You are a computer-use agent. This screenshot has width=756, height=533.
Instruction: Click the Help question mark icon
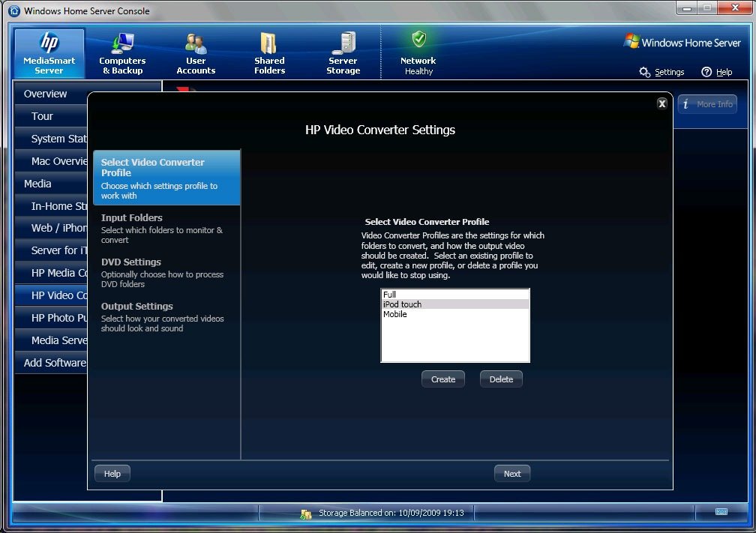706,72
